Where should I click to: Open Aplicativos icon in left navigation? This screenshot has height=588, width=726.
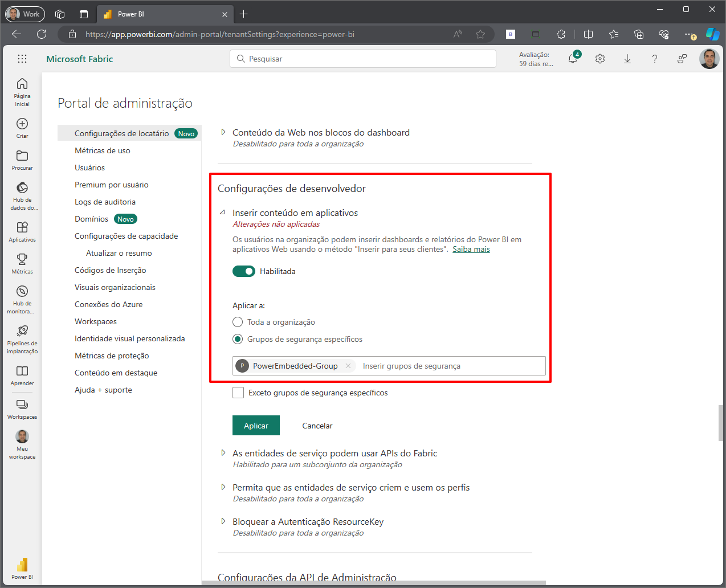pos(22,228)
